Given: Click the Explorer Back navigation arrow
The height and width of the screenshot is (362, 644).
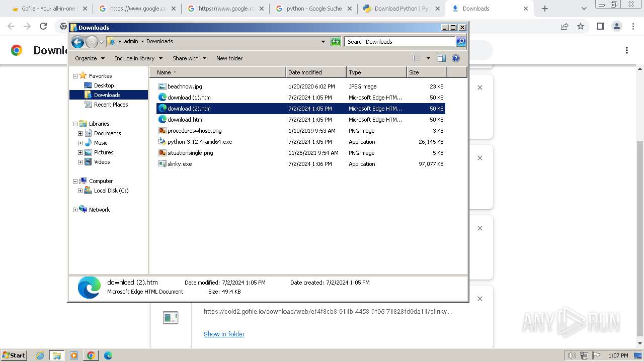Looking at the screenshot, I should pyautogui.click(x=77, y=42).
